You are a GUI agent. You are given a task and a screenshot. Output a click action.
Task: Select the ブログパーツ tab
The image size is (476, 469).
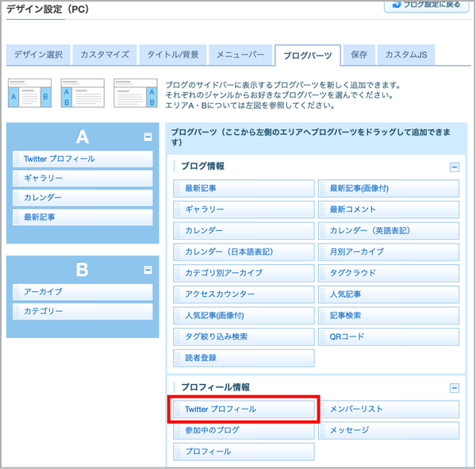click(308, 56)
